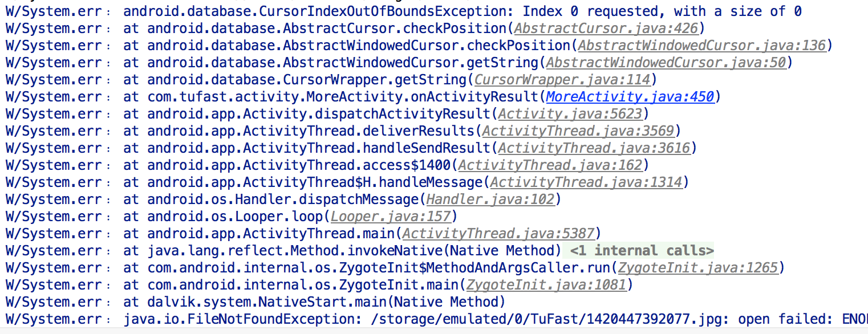Place the cursor on the dalvik.system.NativeStart.main line
Screen dimensions: 868x334
point(314,302)
